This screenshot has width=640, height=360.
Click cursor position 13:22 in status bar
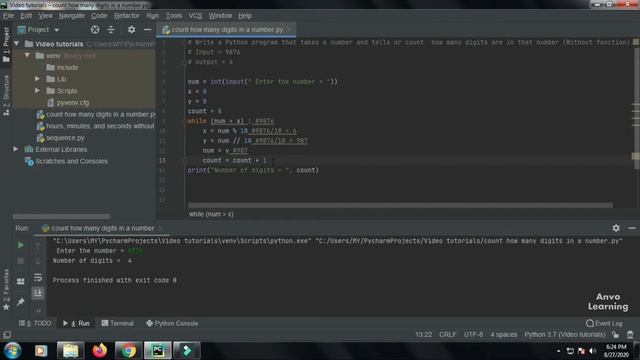[423, 334]
